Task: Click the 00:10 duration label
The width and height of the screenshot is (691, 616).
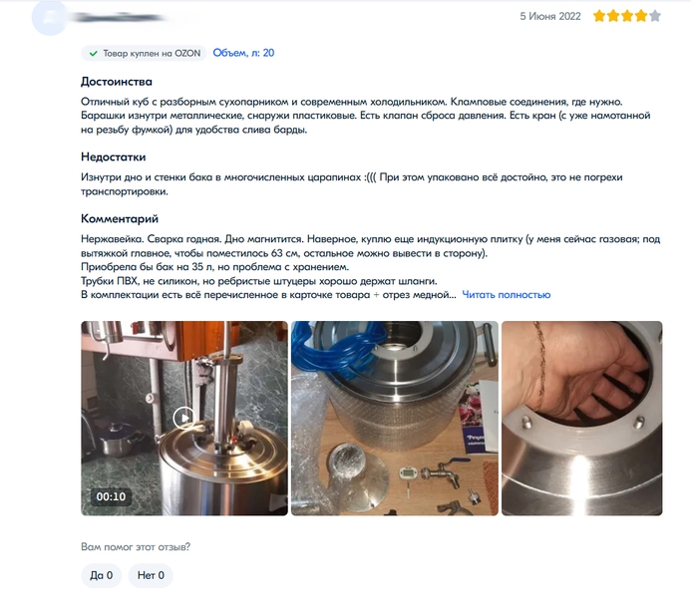Action: [x=111, y=496]
